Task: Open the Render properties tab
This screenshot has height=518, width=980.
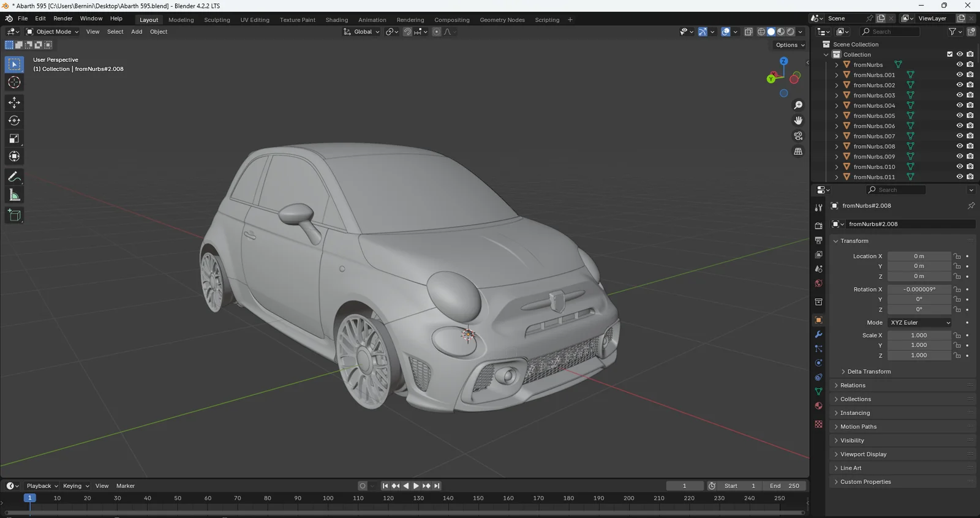Action: pyautogui.click(x=818, y=226)
